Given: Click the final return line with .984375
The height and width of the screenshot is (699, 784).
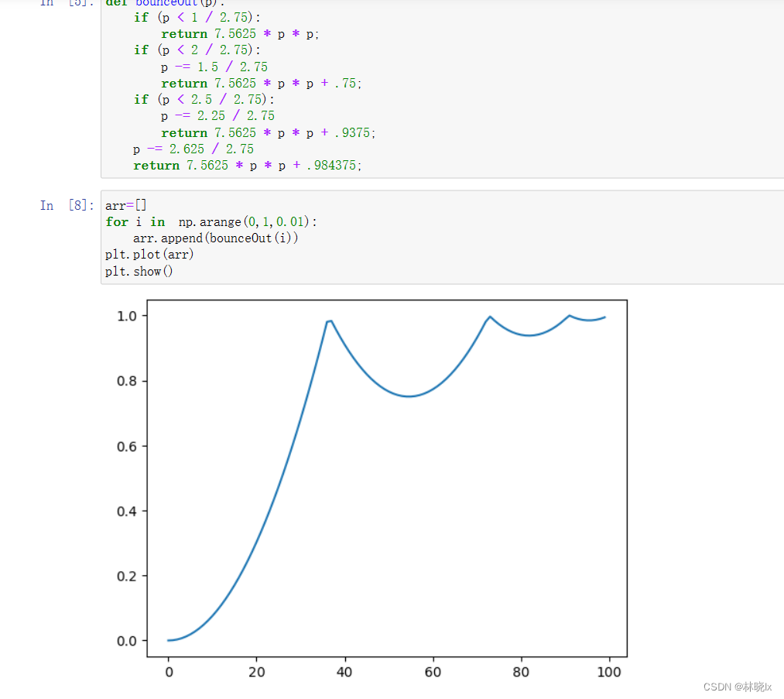Looking at the screenshot, I should pos(247,166).
